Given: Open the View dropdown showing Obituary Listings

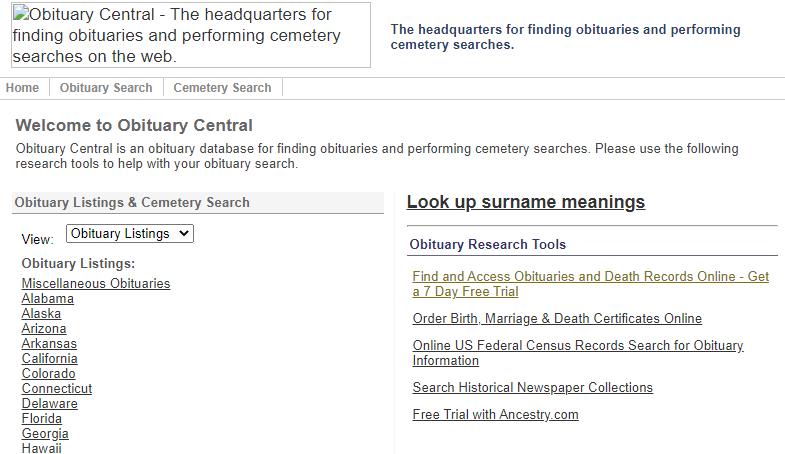Looking at the screenshot, I should coord(130,233).
